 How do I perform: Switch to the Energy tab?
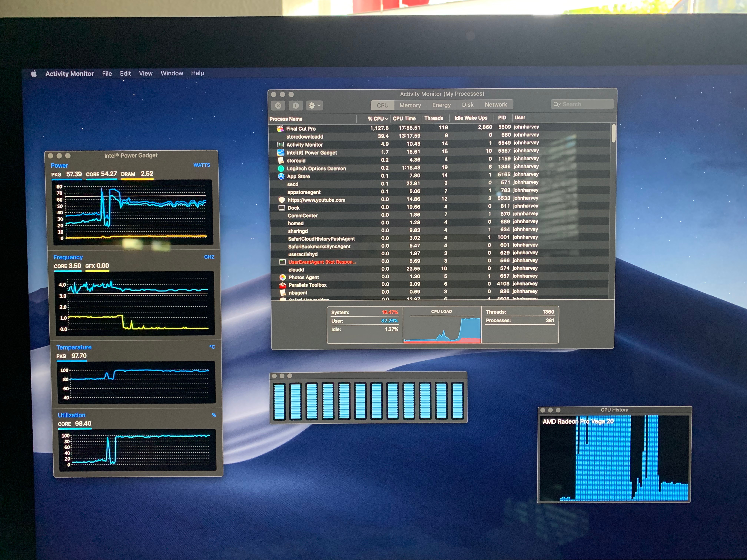(x=441, y=105)
